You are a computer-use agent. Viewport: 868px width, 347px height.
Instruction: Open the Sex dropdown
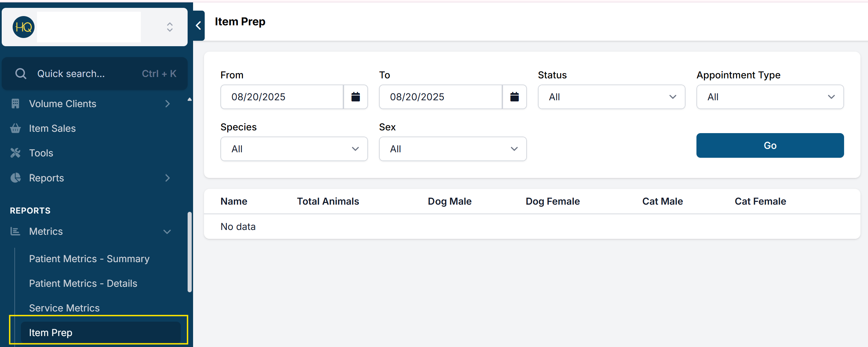coord(452,149)
